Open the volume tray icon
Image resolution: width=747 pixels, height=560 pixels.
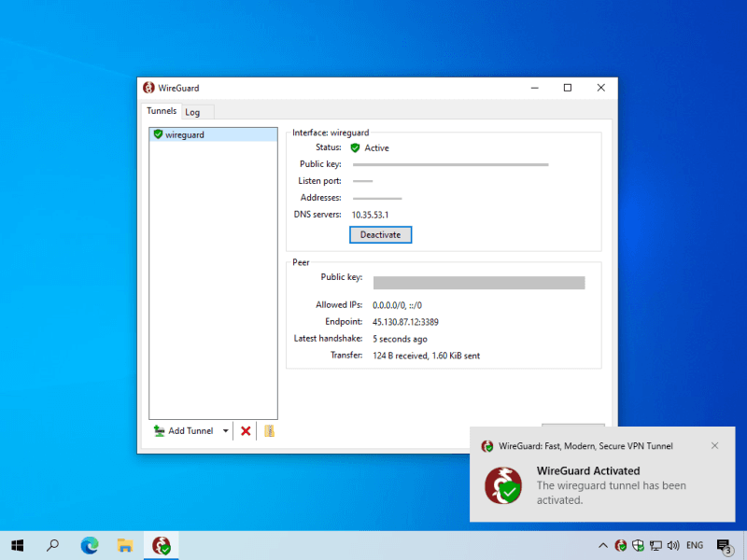pyautogui.click(x=673, y=545)
